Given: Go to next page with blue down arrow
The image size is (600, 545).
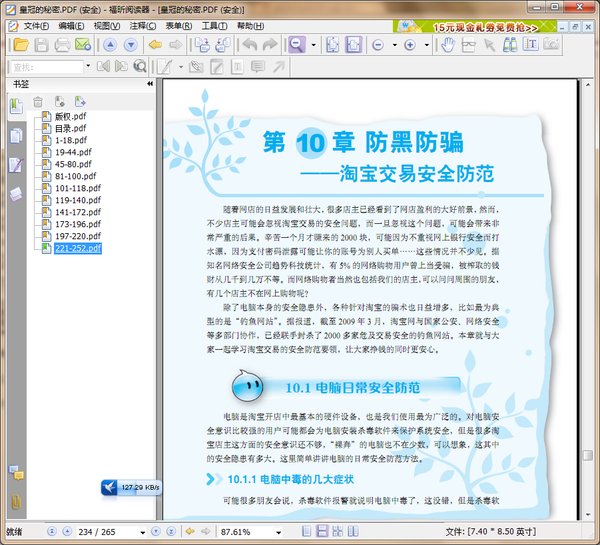Looking at the screenshot, I should (x=130, y=45).
